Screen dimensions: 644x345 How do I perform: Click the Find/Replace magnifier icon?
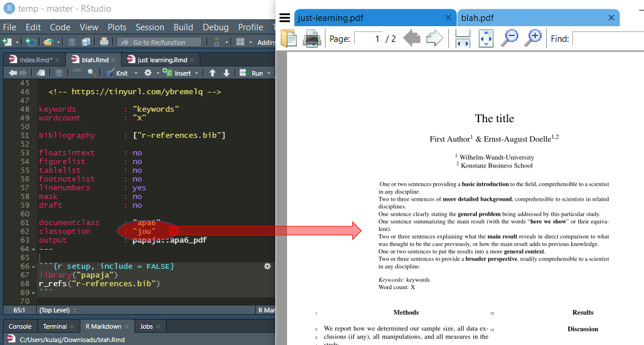click(x=91, y=73)
